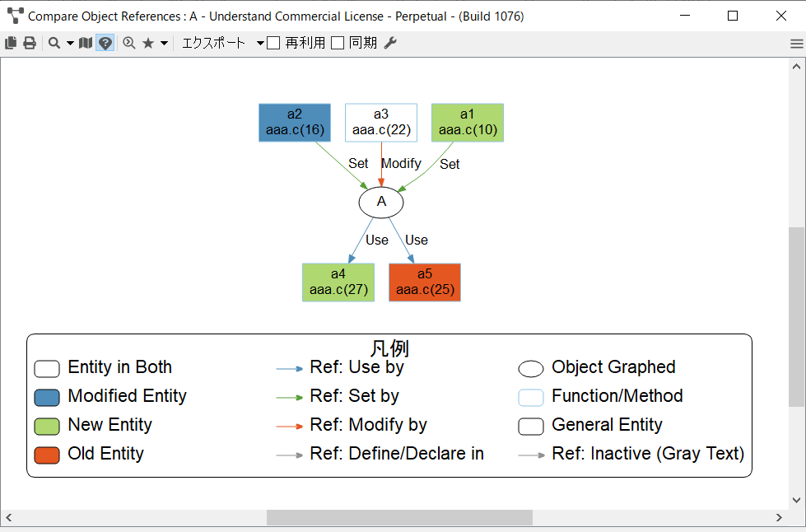Select the a5 aaa.c(25) node
Screen dimensions: 806x532
point(425,282)
